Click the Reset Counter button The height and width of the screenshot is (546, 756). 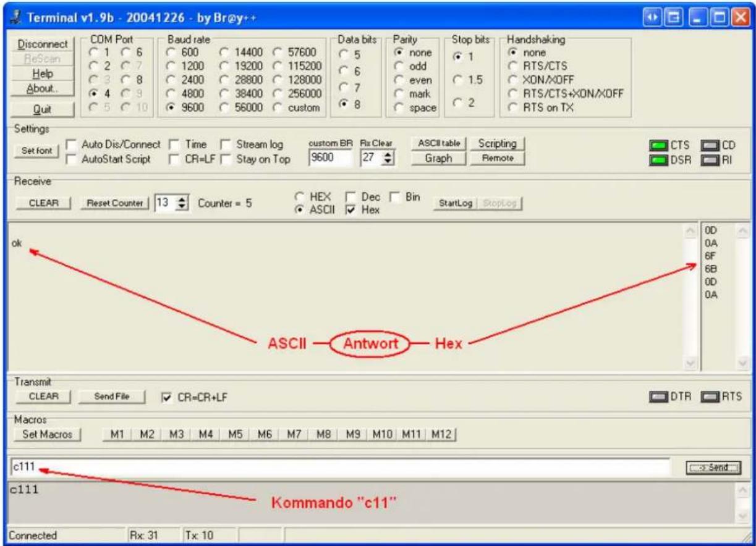click(115, 203)
